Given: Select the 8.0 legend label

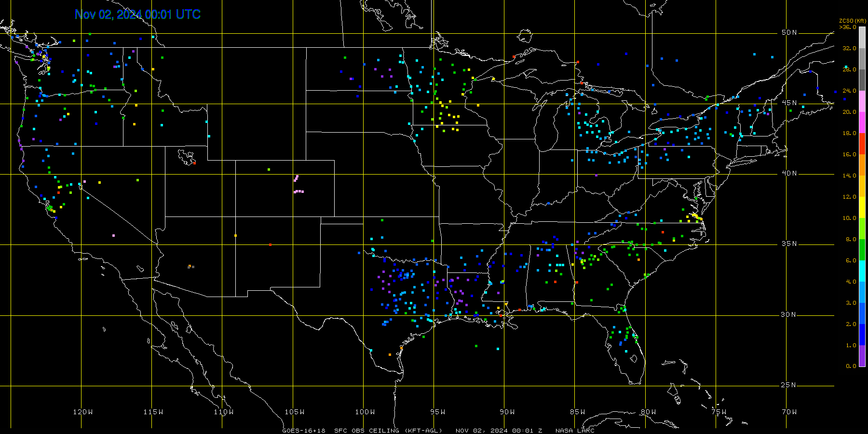Looking at the screenshot, I should 851,239.
